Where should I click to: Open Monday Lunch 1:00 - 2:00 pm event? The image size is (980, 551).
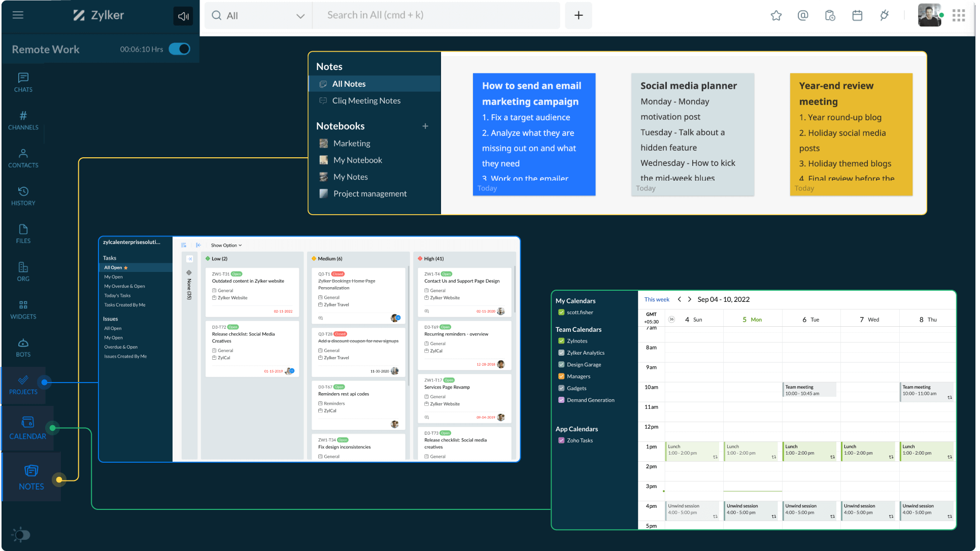pos(751,451)
